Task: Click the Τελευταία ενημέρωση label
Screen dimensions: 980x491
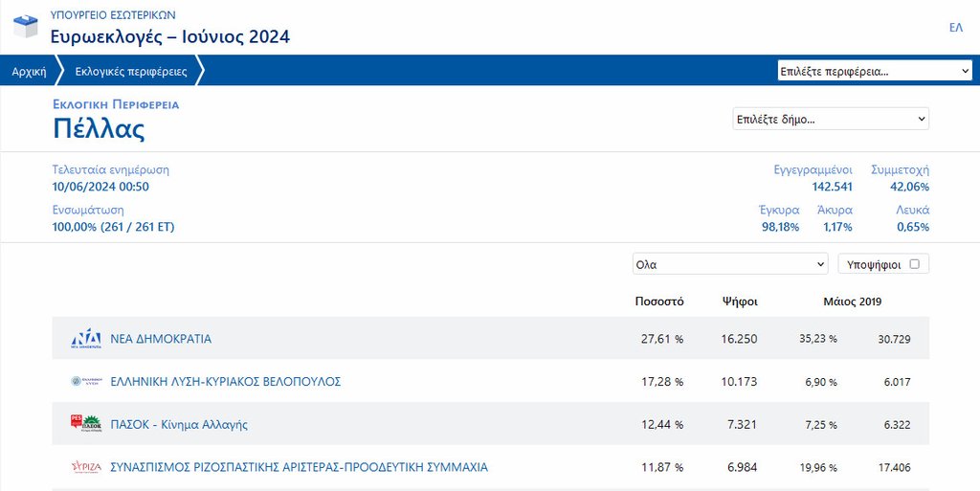Action: (111, 170)
